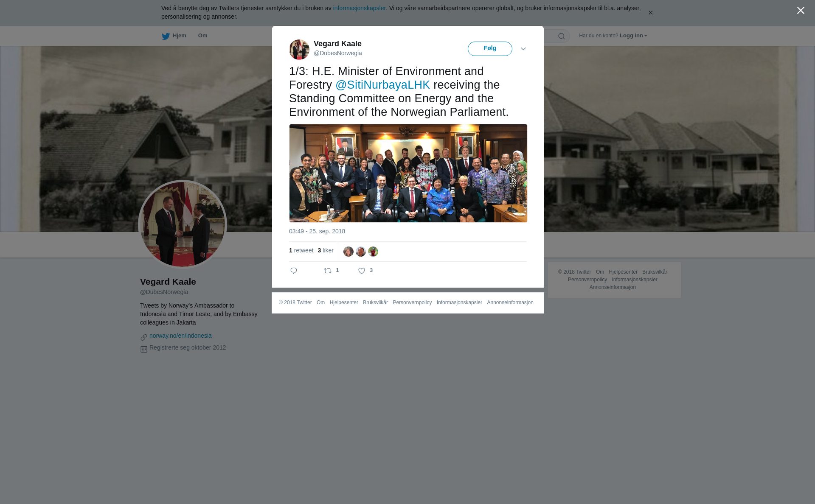Go to Hjem in navigation
Viewport: 815px width, 504px height.
pos(180,36)
